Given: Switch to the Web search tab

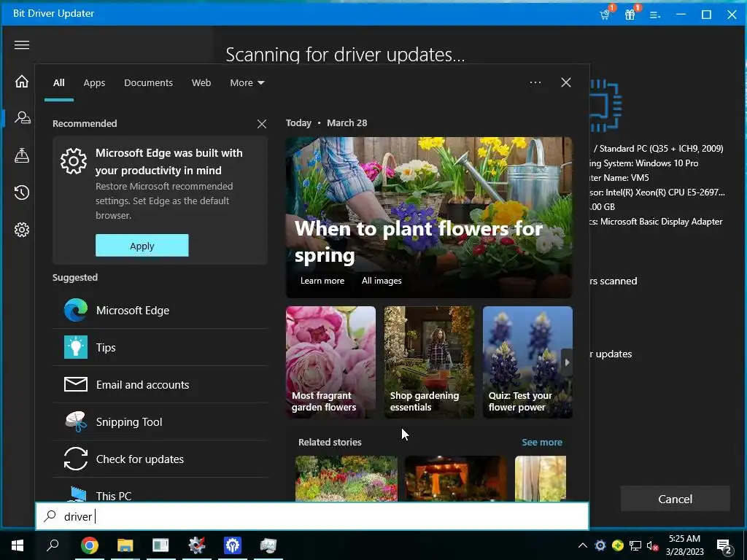Looking at the screenshot, I should (x=201, y=83).
